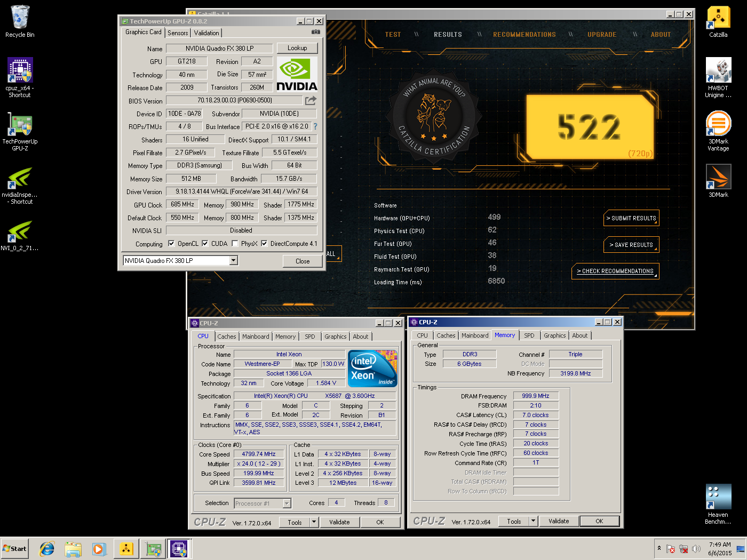Click SAVE RESULTS in Catzilla
Viewport: 747px width, 560px height.
point(631,245)
